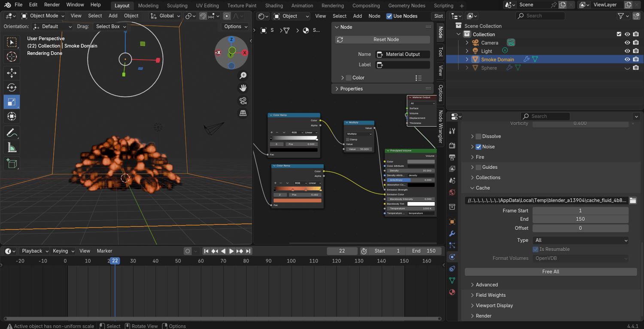Image resolution: width=644 pixels, height=329 pixels.
Task: Uncheck the Noise checkbox
Action: click(x=478, y=147)
